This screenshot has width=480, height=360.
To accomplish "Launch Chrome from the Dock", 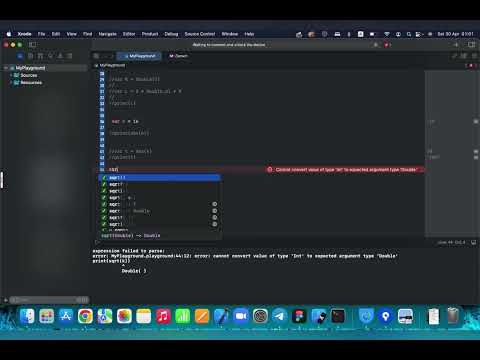I will click(85, 316).
